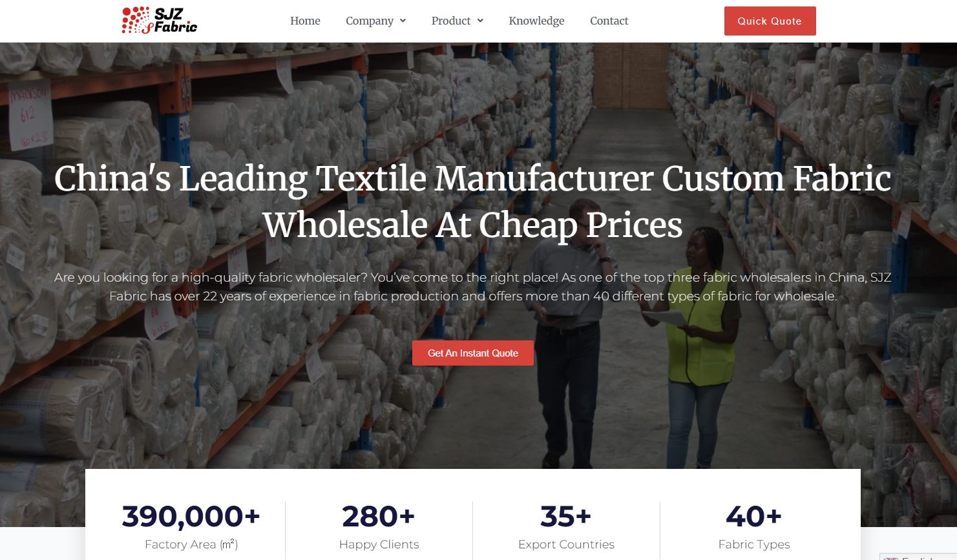
Task: Click the SJZ Fabric logo
Action: point(160,20)
